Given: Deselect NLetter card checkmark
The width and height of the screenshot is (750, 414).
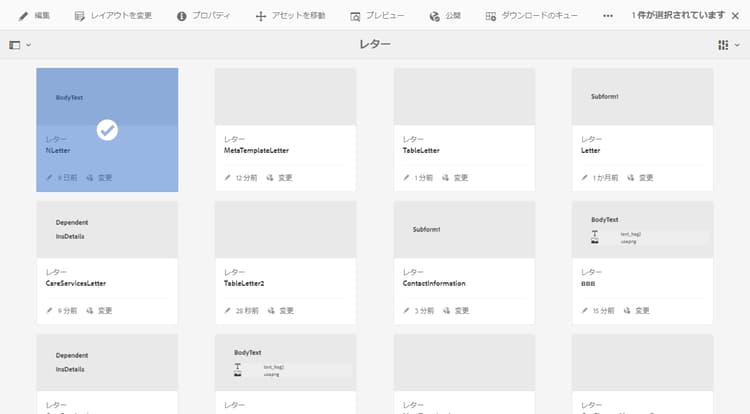Looking at the screenshot, I should point(107,130).
